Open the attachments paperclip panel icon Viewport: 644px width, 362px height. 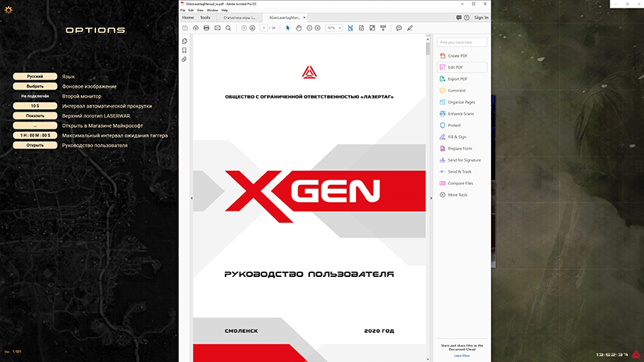[184, 59]
